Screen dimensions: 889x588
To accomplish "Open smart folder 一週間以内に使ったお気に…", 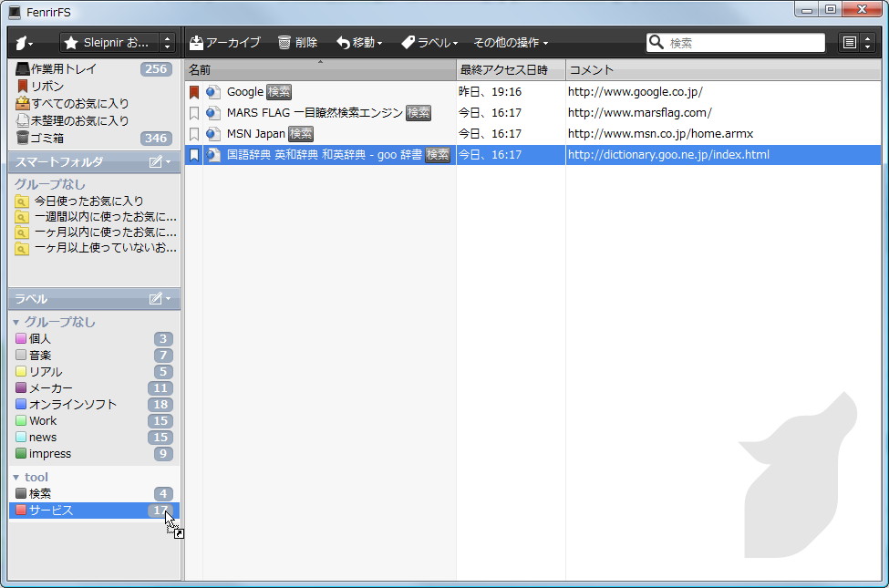I will click(94, 217).
